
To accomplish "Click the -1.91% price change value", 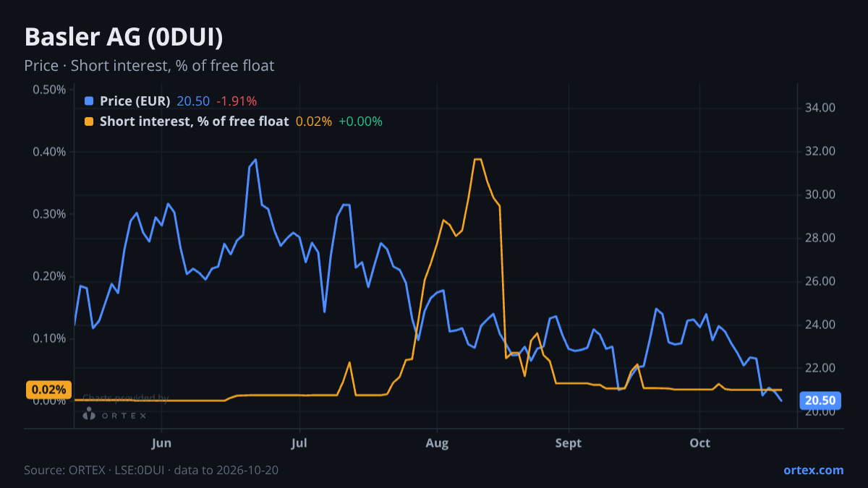I will 237,101.
